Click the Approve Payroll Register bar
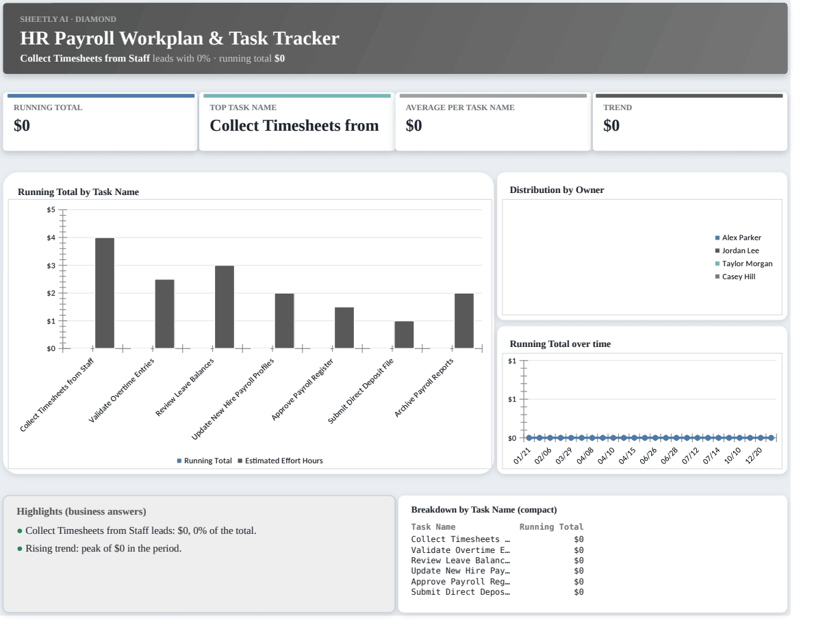 (344, 328)
